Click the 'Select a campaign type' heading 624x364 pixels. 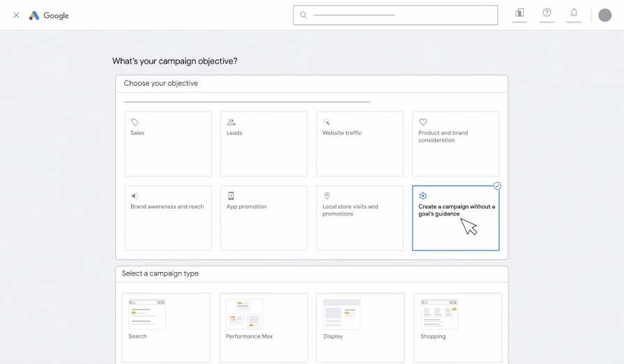[x=160, y=273]
